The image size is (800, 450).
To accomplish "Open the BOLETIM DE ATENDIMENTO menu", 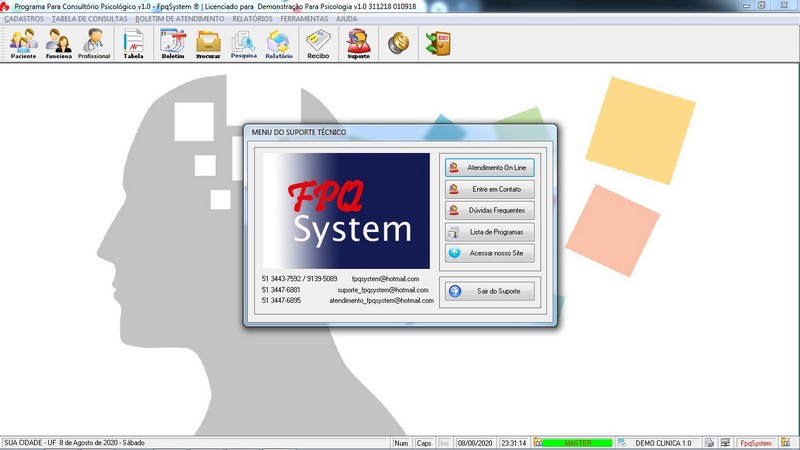I will [x=180, y=19].
